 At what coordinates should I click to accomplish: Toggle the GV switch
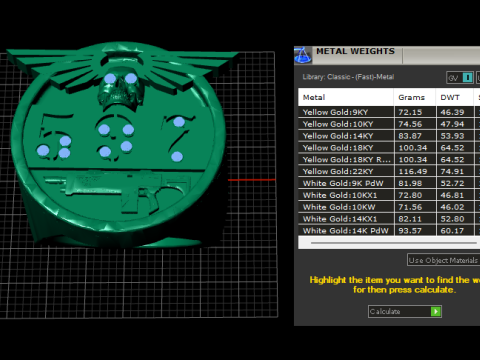tap(460, 78)
